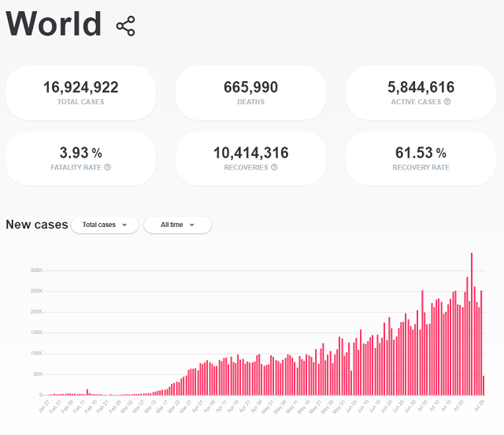Image resolution: width=504 pixels, height=435 pixels.
Task: Click the Fatality Rate value 3.93 %
Action: click(80, 152)
